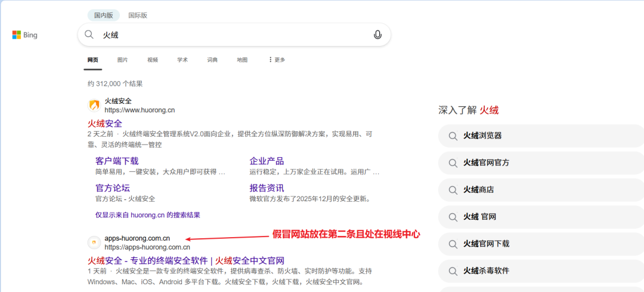The height and width of the screenshot is (292, 644).
Task: Open the 词典 tab
Action: 212,60
